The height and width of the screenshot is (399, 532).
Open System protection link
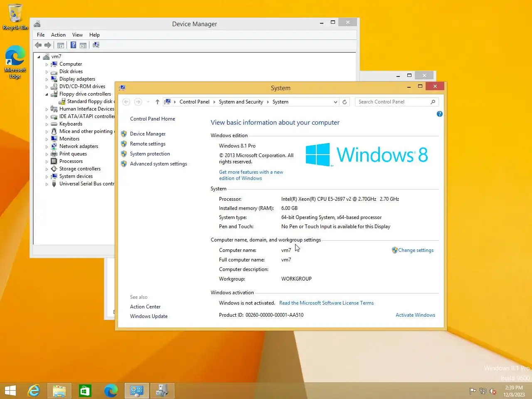click(x=150, y=154)
